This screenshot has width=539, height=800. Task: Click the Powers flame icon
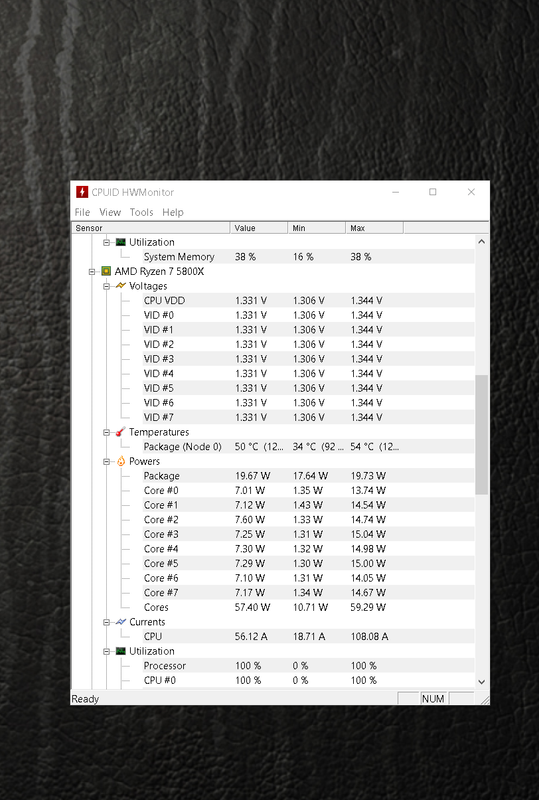[x=120, y=461]
